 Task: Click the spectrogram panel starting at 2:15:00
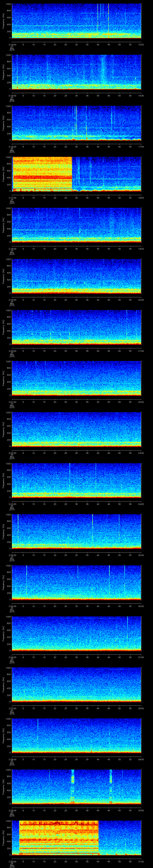77,72
